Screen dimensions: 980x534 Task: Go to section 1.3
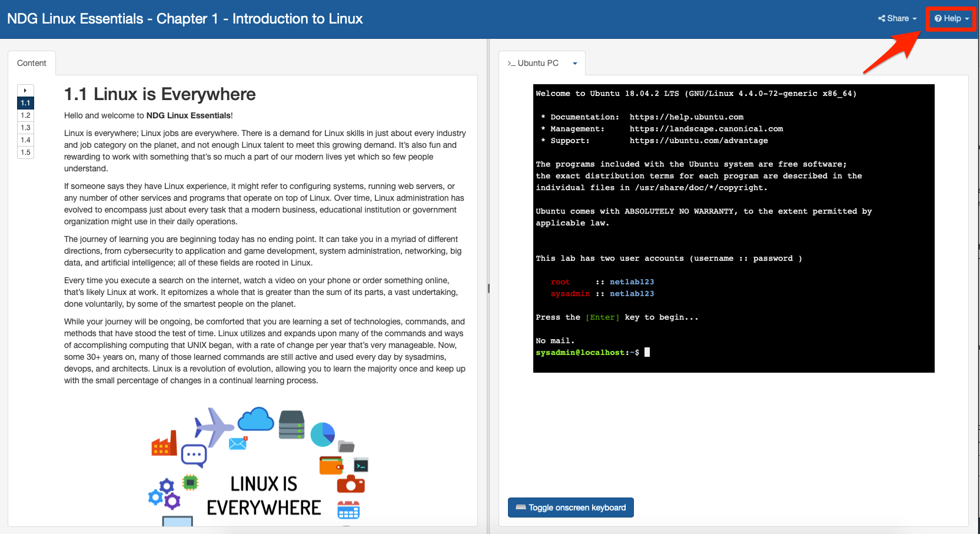25,128
